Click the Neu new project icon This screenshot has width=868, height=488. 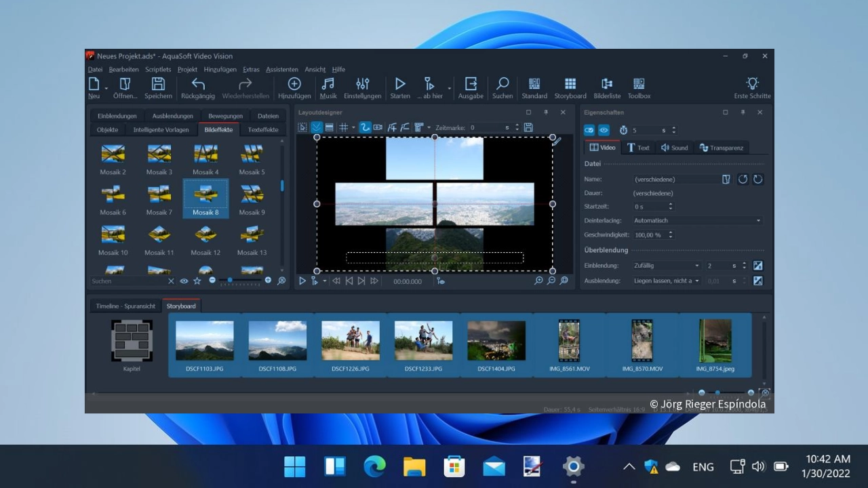(x=94, y=84)
